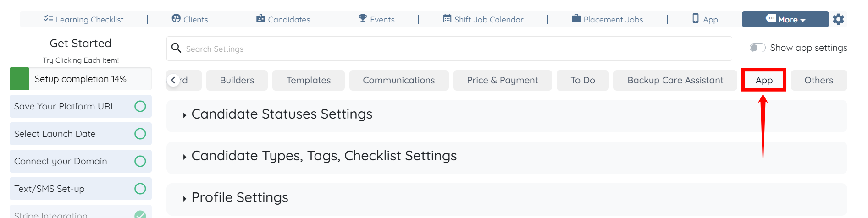The image size is (868, 218).
Task: Open Text/SMS Set-up item
Action: [x=50, y=189]
